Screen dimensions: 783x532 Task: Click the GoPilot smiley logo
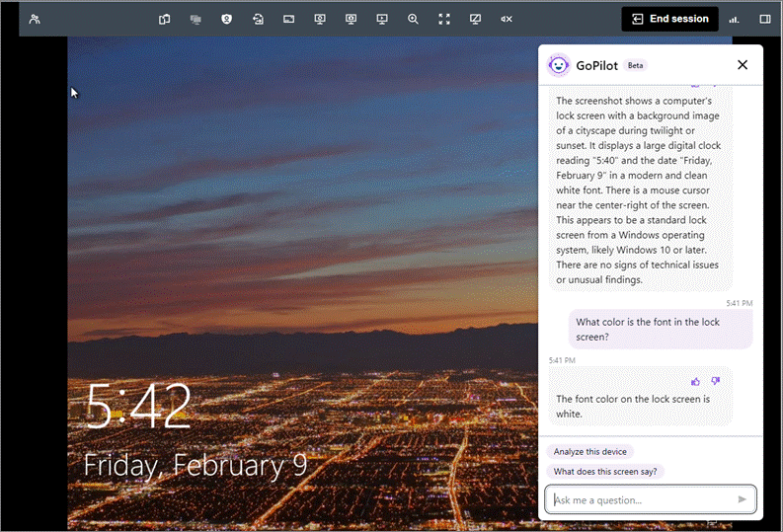coord(558,65)
